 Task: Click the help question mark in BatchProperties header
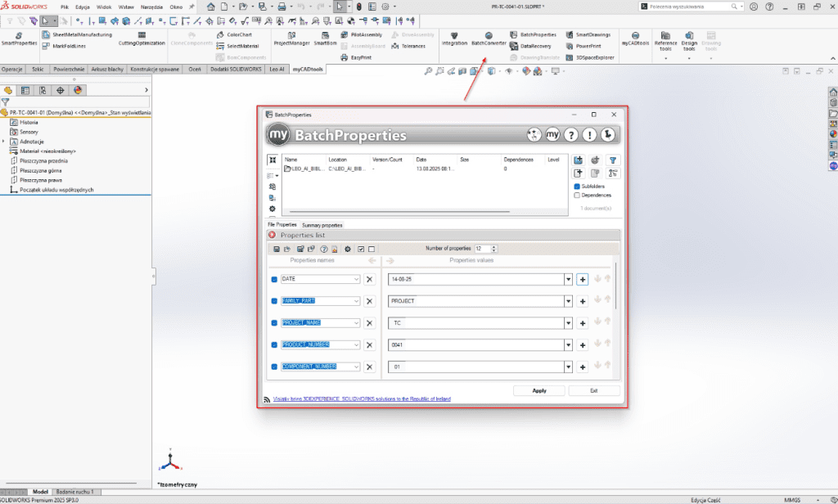(570, 135)
